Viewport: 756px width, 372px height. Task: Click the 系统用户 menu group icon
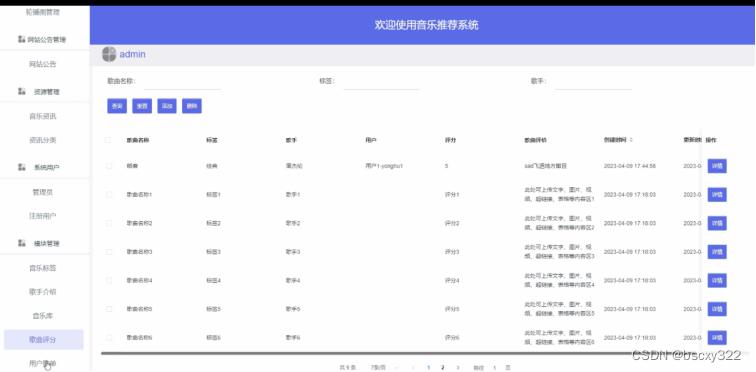point(22,167)
